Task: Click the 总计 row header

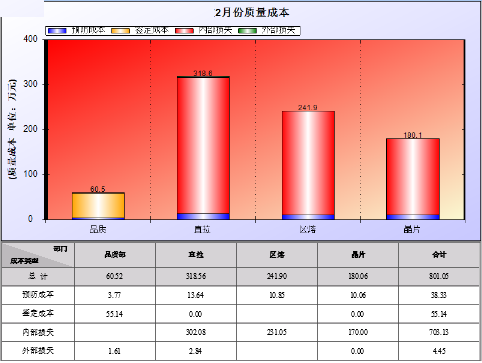Action: coord(38,276)
